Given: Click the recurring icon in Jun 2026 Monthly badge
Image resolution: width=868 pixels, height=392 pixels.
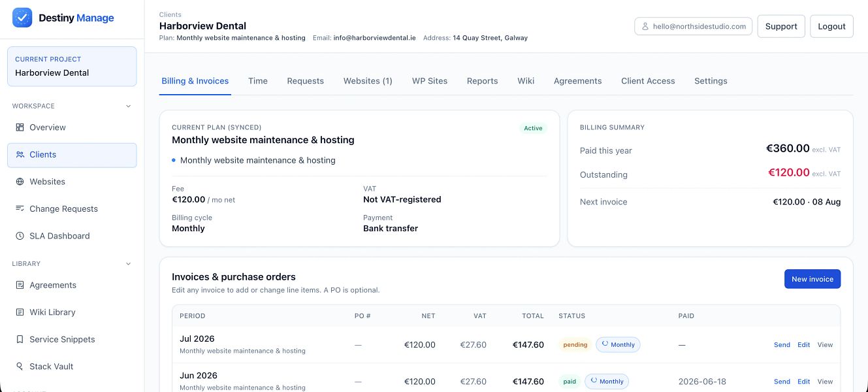Looking at the screenshot, I should click(x=594, y=382).
